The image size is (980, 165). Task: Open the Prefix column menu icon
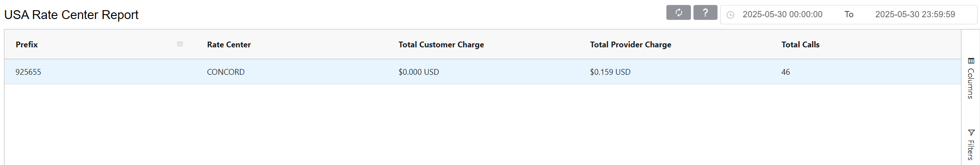point(180,44)
